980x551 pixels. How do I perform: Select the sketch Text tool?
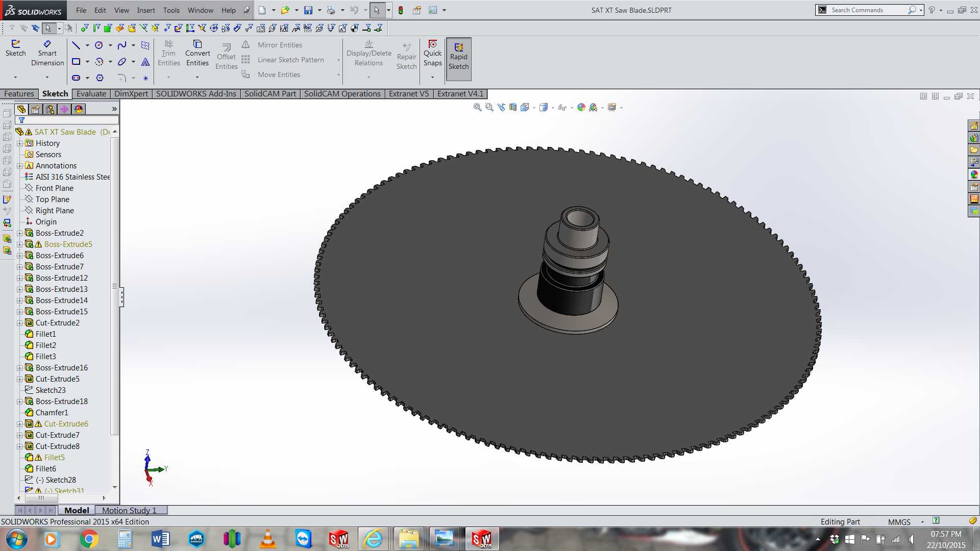point(145,62)
